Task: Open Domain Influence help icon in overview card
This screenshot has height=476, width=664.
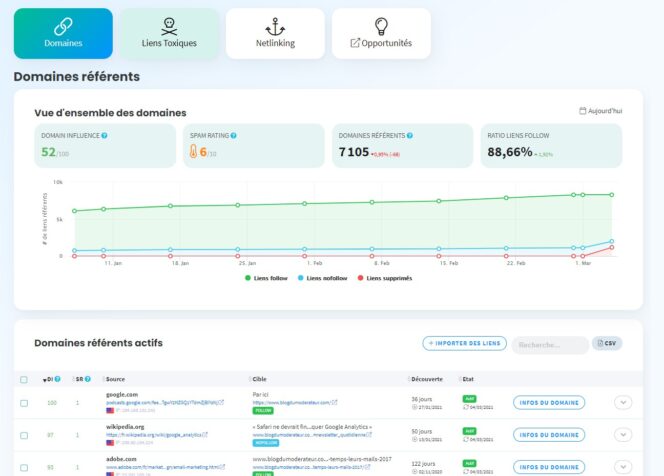Action: 104,136
